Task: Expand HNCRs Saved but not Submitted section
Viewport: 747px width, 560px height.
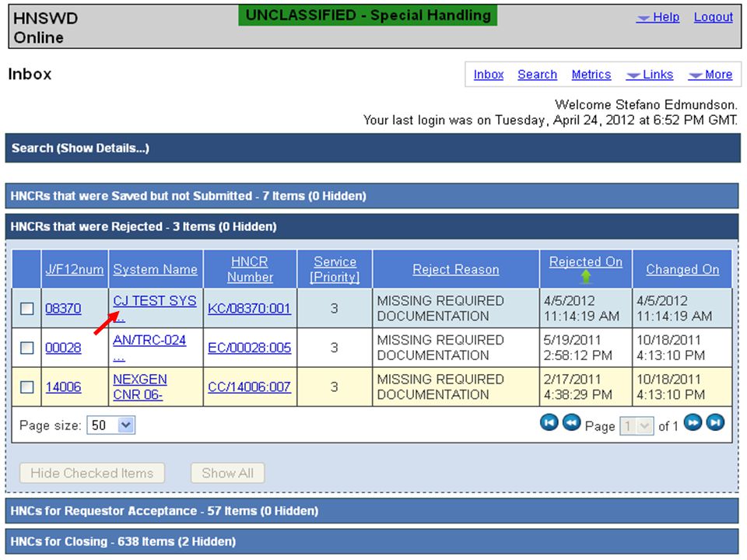Action: pos(372,196)
